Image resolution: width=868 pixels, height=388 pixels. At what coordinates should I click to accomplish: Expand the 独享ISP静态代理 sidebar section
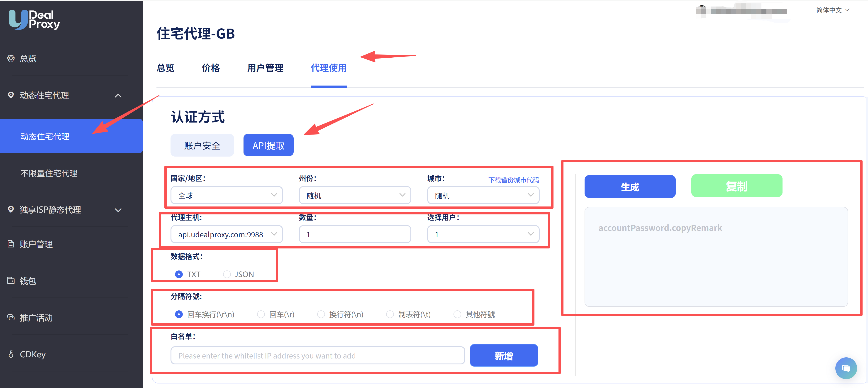(118, 210)
